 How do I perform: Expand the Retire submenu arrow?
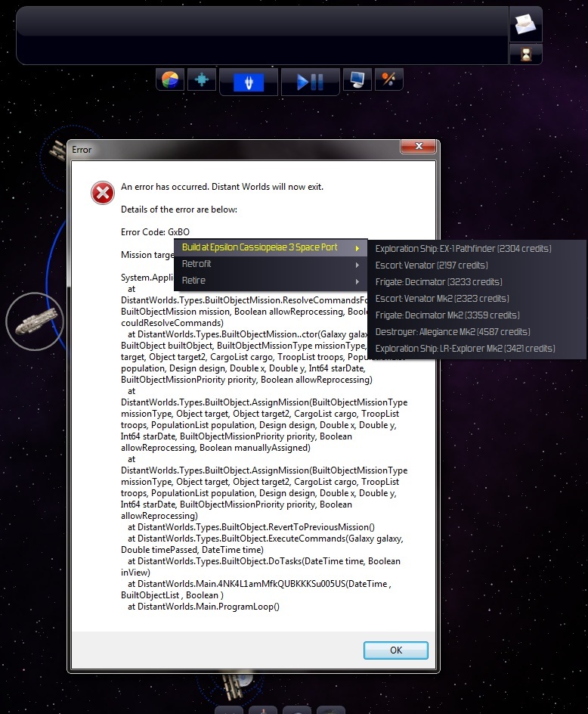(357, 282)
